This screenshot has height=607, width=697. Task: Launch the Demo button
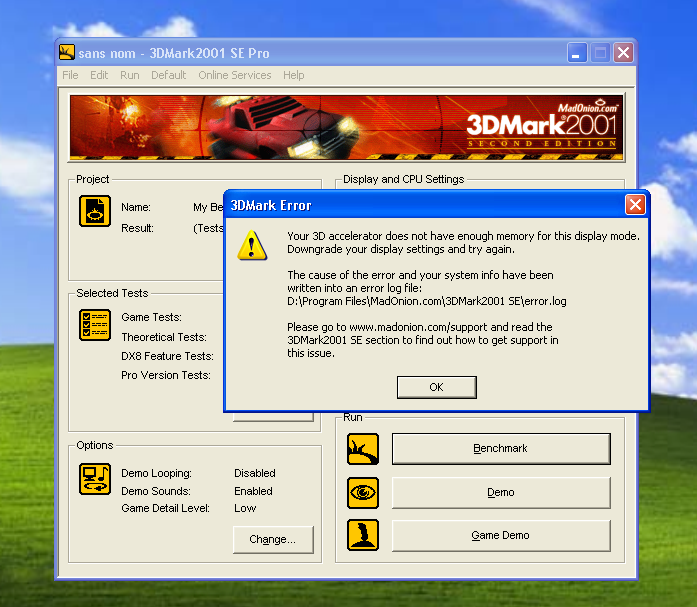click(501, 492)
